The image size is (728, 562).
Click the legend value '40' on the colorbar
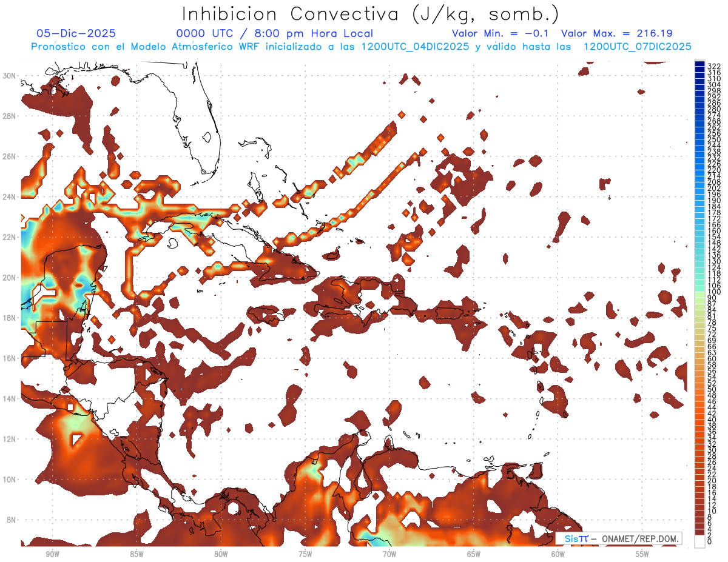[712, 420]
